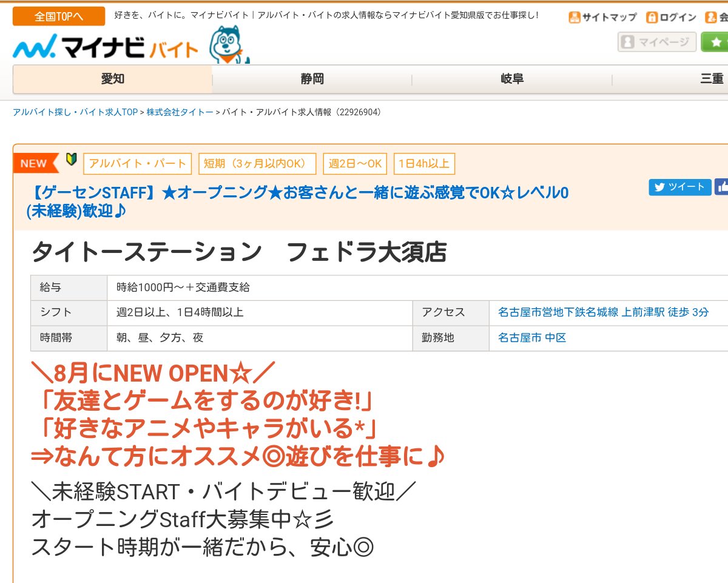Click 朝、昼、夕方、夜 time text
The width and height of the screenshot is (728, 583).
click(160, 338)
